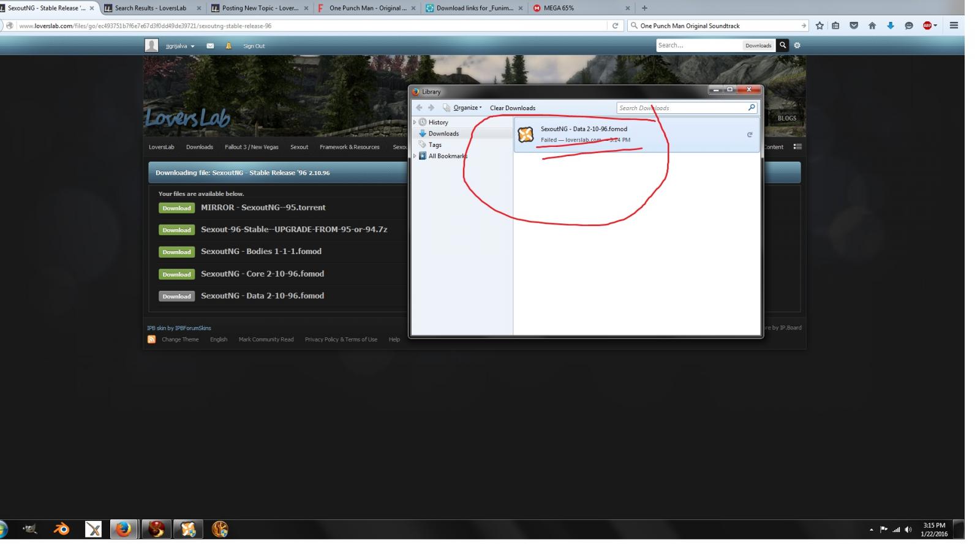Click the RSS feed icon in footer
This screenshot has height=551, width=980.
pyautogui.click(x=151, y=339)
